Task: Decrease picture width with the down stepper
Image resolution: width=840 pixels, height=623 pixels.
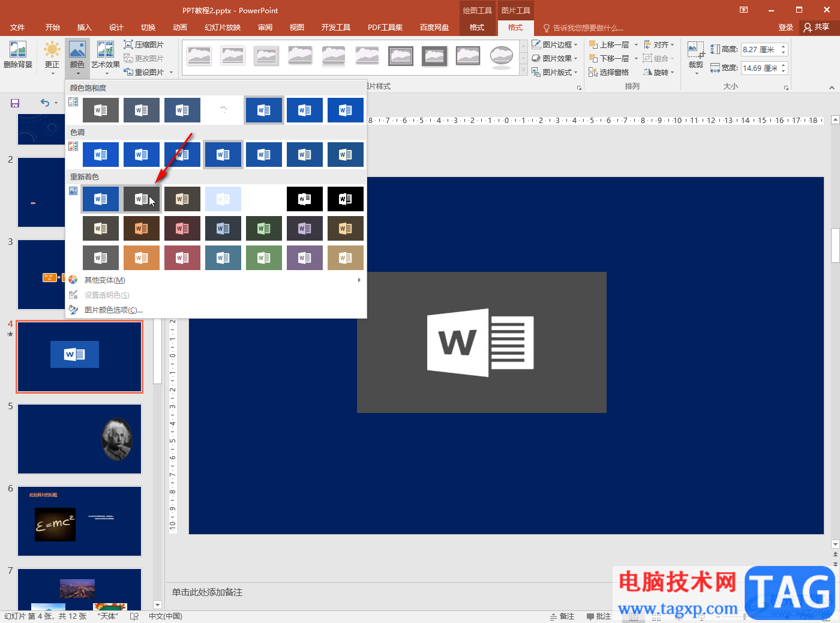Action: (783, 71)
